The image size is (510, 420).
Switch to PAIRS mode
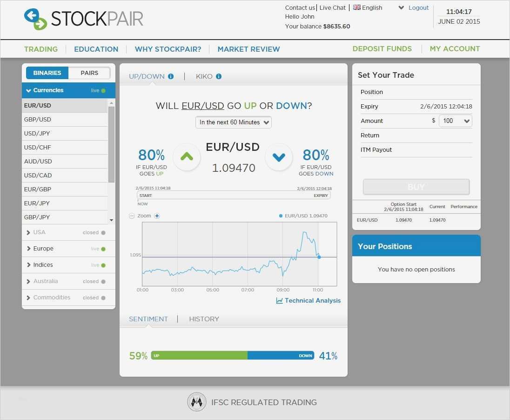pos(89,73)
